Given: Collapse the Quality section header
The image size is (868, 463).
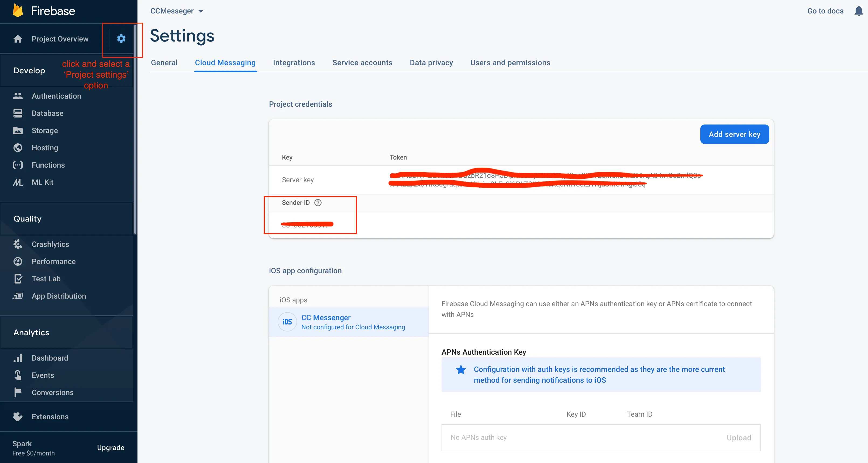Looking at the screenshot, I should (x=27, y=219).
